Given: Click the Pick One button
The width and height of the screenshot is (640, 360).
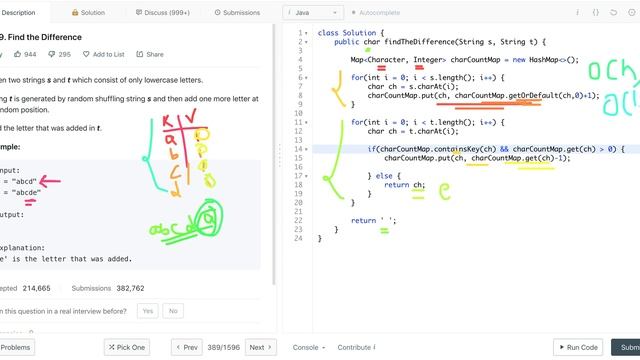Looking at the screenshot, I should point(127,347).
